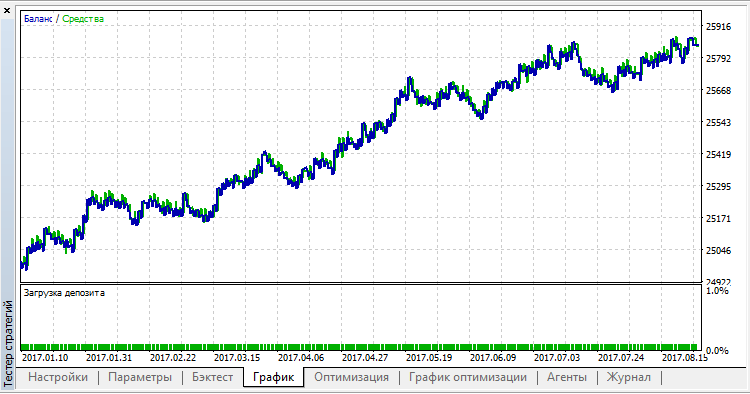Select the График tab
Image resolution: width=750 pixels, height=394 pixels.
pos(273,377)
